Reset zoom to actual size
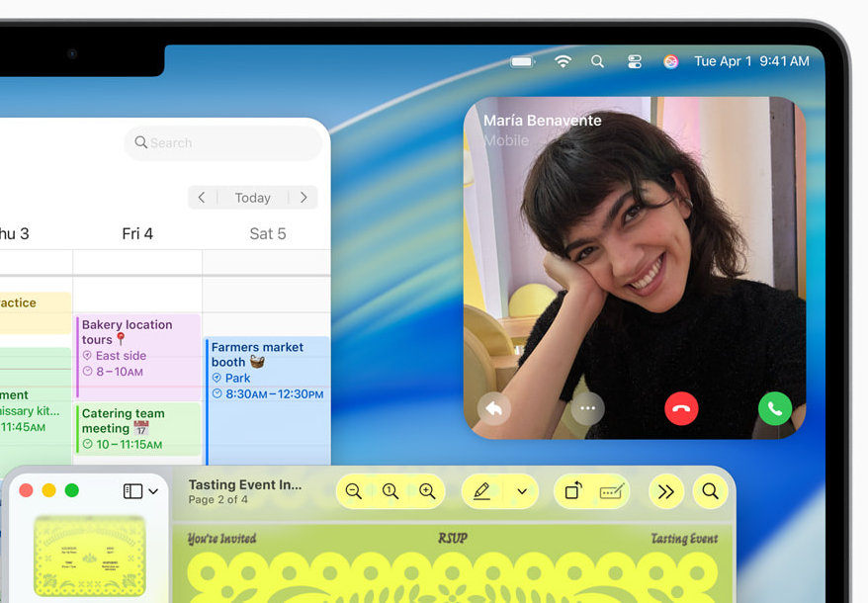868x603 pixels. [x=391, y=491]
